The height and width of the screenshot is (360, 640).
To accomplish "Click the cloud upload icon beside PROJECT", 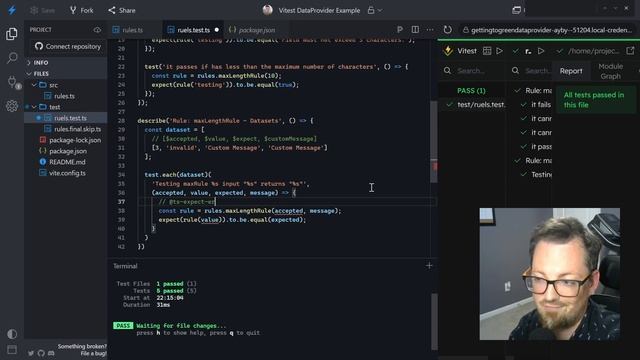I will click(x=97, y=30).
